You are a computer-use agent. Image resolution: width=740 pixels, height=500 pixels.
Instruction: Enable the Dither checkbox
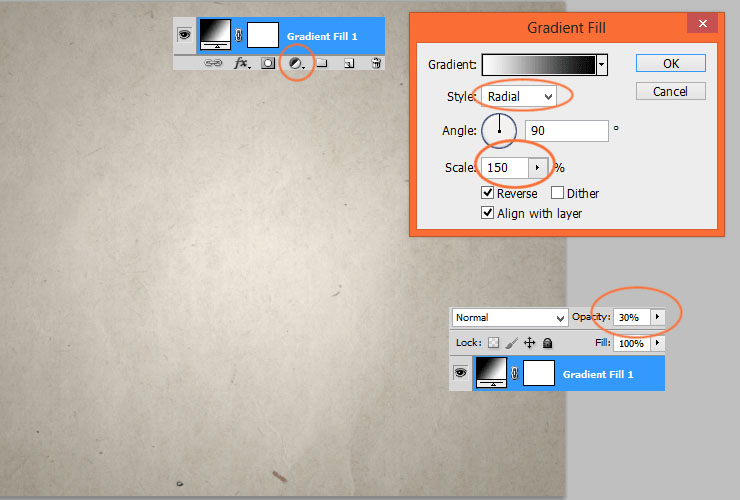[557, 193]
